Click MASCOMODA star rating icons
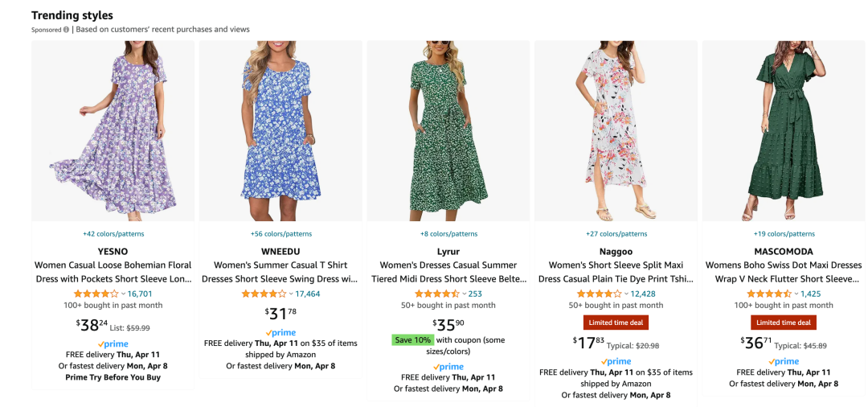 (769, 294)
